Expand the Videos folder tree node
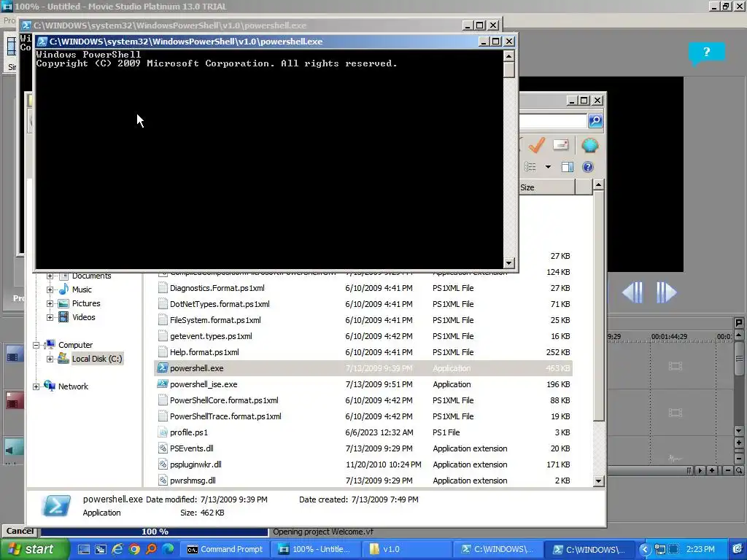 [x=50, y=317]
